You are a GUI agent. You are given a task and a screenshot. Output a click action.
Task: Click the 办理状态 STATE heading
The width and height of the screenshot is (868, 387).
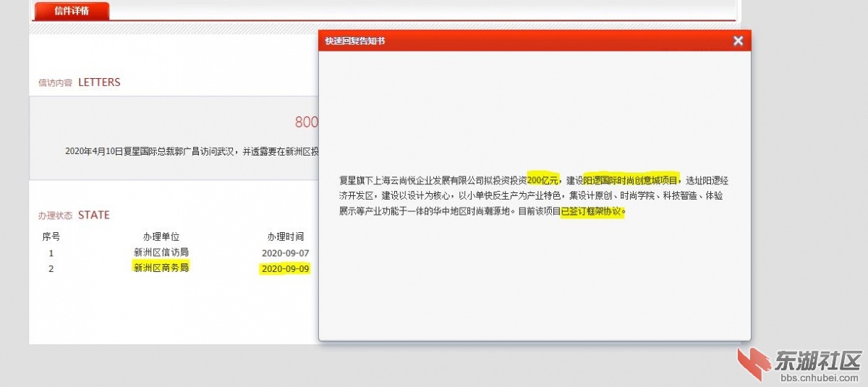(x=74, y=215)
